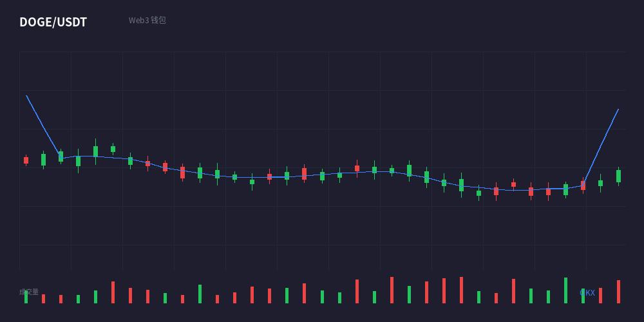Click the moving average line's right ending peak

click(x=618, y=109)
